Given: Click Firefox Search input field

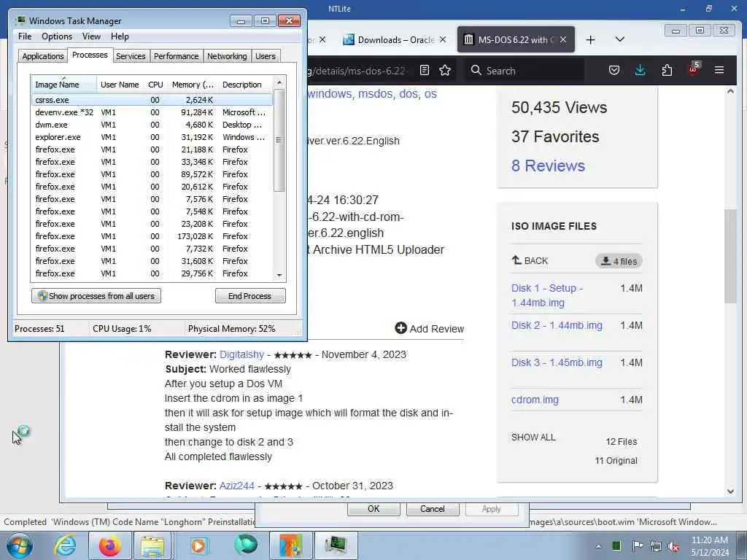Looking at the screenshot, I should click(524, 71).
